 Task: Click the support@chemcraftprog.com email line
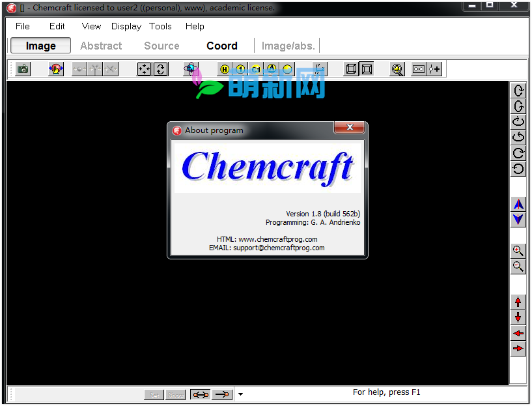pyautogui.click(x=267, y=248)
